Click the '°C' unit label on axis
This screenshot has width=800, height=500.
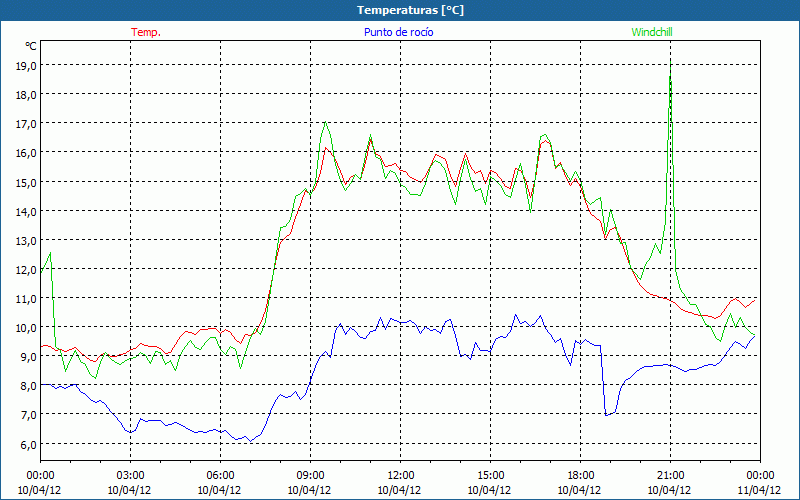coord(31,46)
